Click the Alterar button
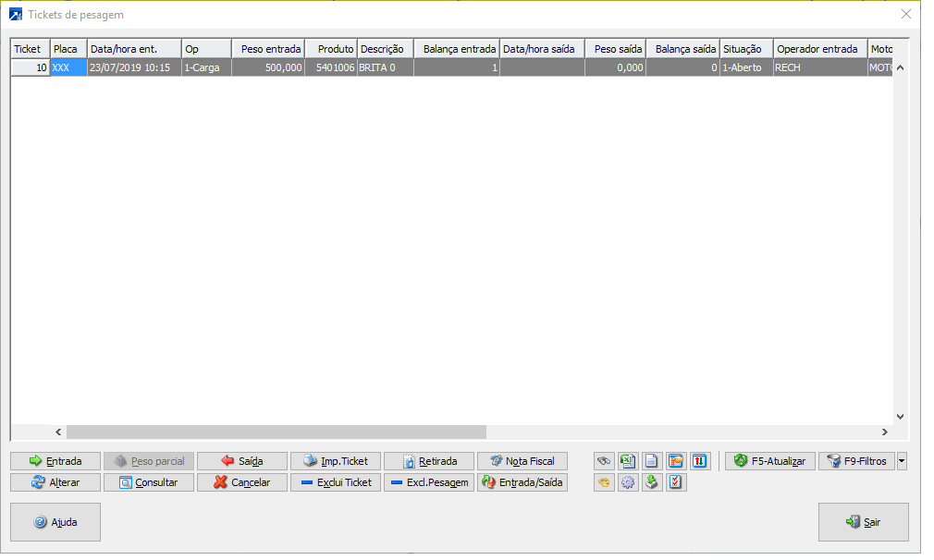This screenshot has height=560, width=934. (x=55, y=482)
